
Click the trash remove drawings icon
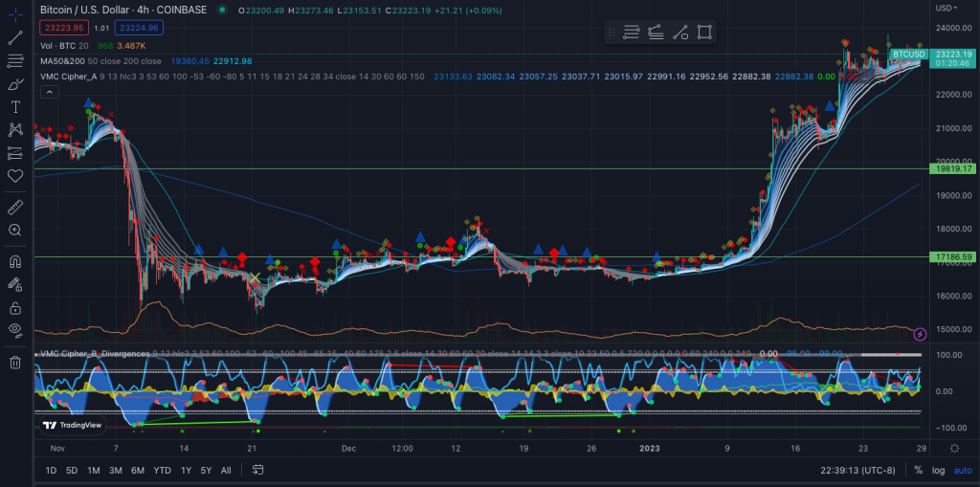15,362
